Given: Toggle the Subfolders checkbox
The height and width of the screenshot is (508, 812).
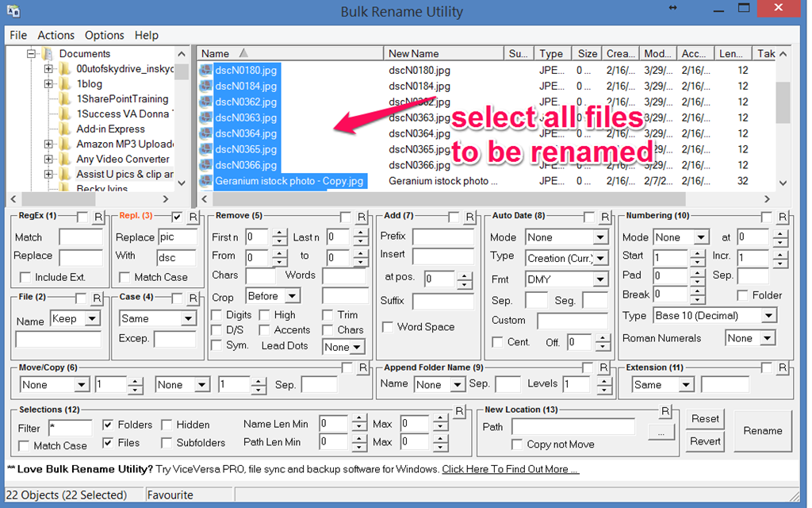Looking at the screenshot, I should (167, 443).
